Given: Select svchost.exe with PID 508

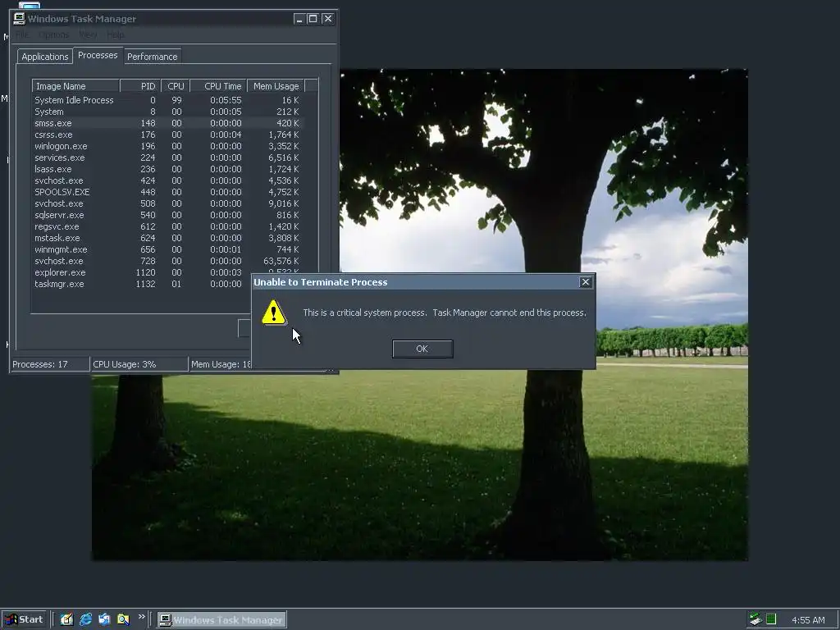Looking at the screenshot, I should [x=167, y=204].
